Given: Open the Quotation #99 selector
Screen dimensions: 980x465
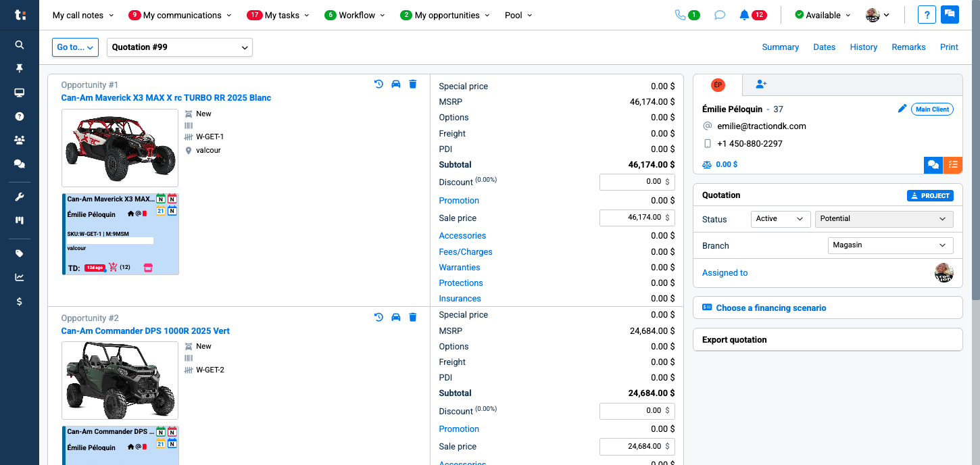Looking at the screenshot, I should point(180,47).
